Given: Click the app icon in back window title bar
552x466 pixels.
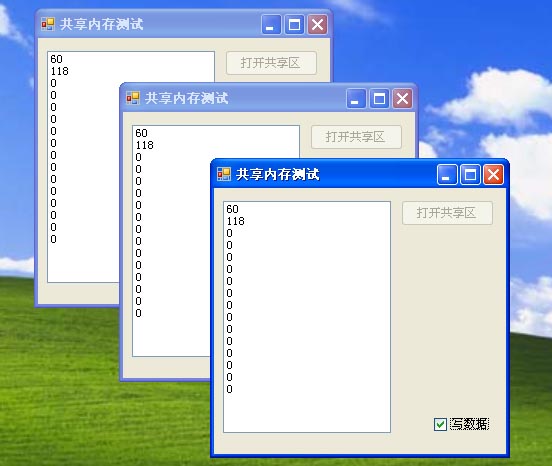Looking at the screenshot, I should pos(48,24).
